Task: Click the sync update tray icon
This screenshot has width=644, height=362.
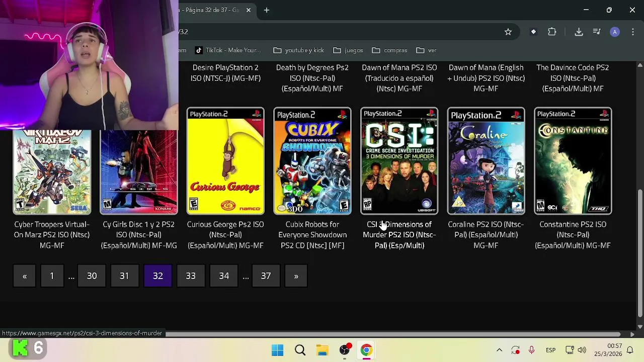Action: click(515, 350)
